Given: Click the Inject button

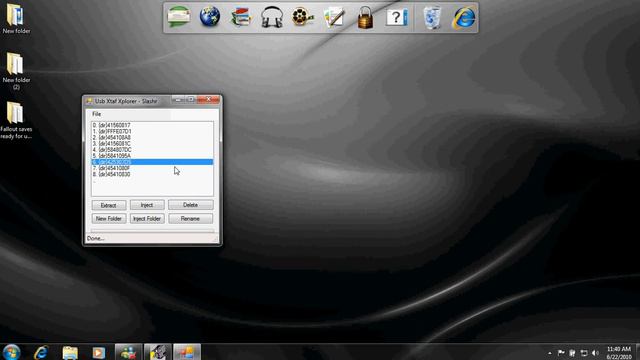Looking at the screenshot, I should [x=147, y=205].
